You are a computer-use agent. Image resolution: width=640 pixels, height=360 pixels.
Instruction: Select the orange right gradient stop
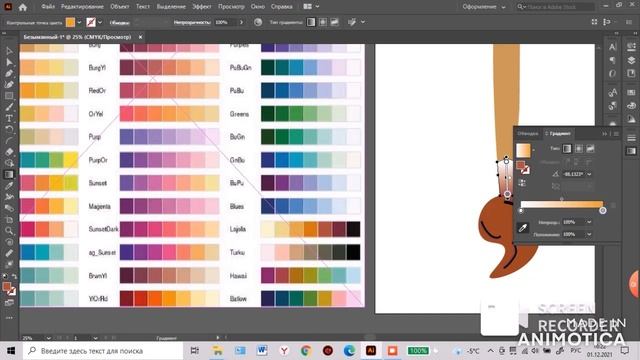[x=602, y=210]
